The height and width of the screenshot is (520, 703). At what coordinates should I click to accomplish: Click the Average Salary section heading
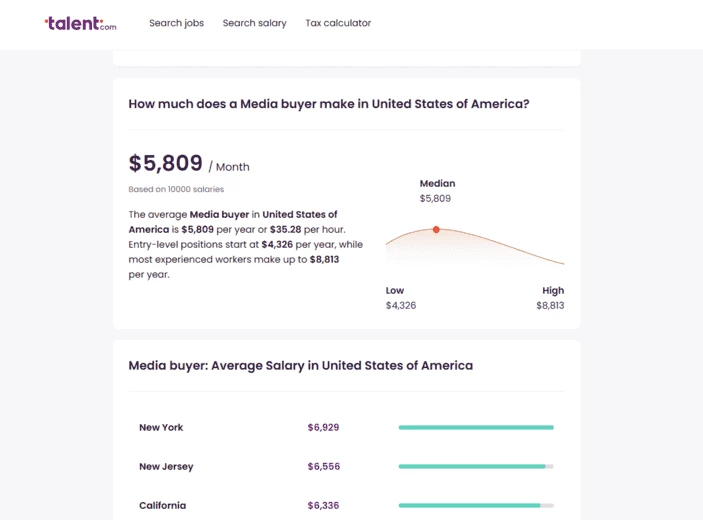tap(300, 365)
